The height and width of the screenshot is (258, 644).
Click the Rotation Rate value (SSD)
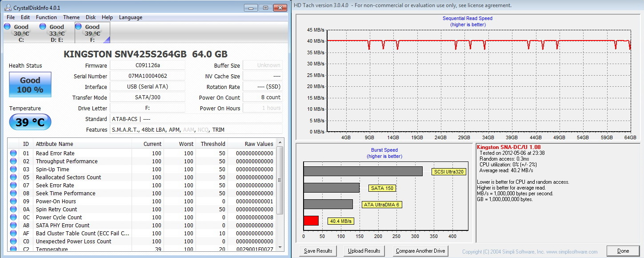(x=263, y=87)
